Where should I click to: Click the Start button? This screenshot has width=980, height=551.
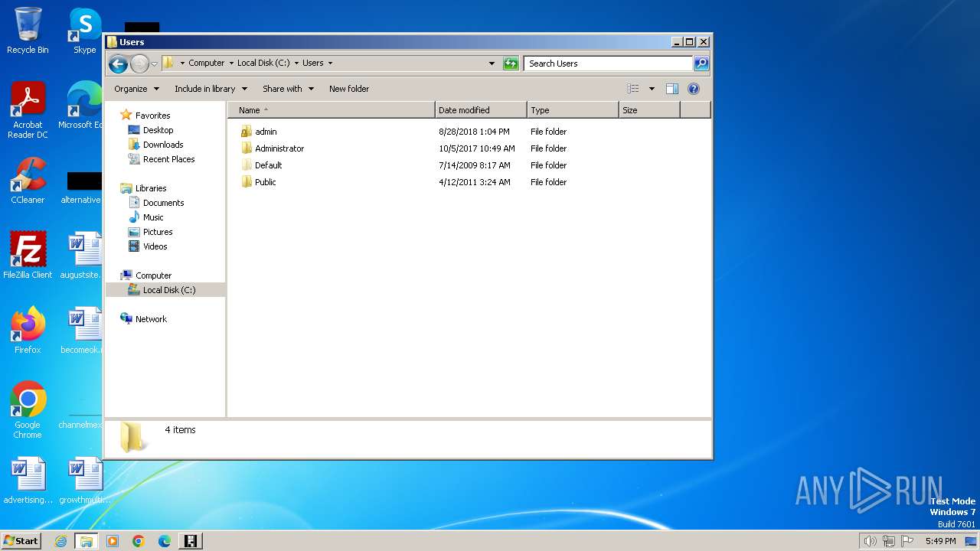tap(21, 540)
